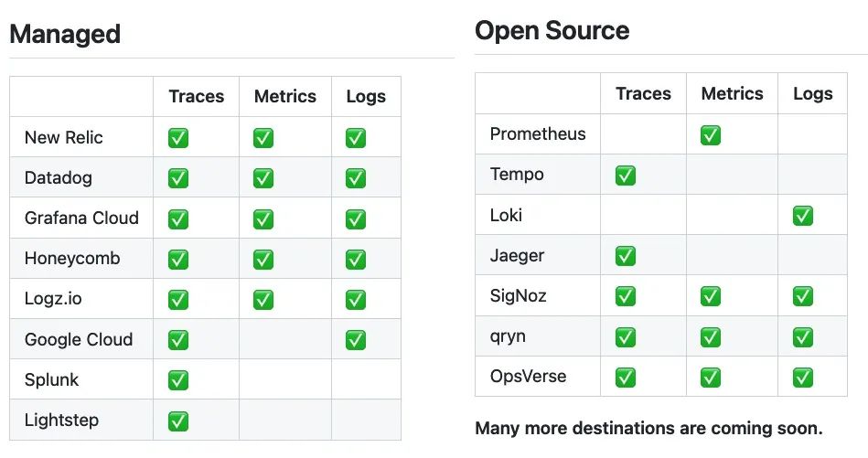Click the Jaeger Traces checkmark

pyautogui.click(x=626, y=256)
